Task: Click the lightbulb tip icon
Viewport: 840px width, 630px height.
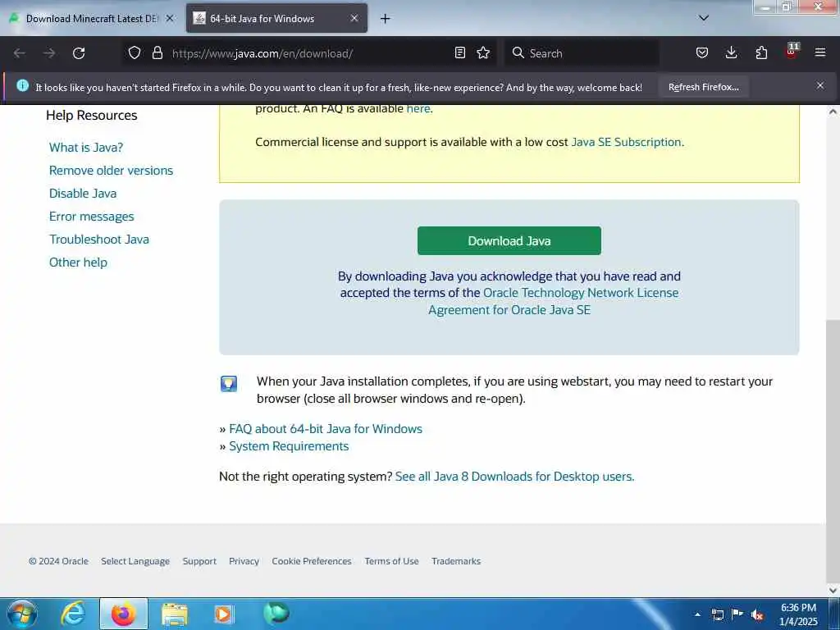Action: [229, 384]
